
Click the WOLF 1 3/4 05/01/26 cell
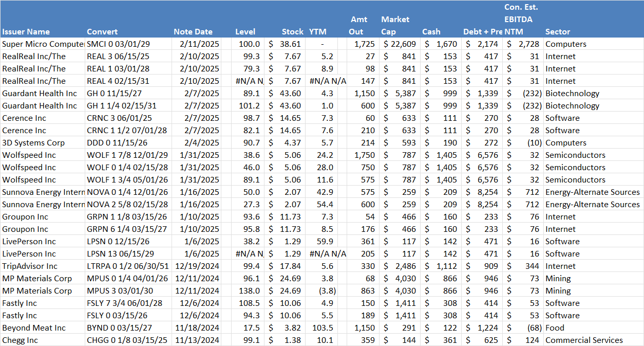click(127, 180)
